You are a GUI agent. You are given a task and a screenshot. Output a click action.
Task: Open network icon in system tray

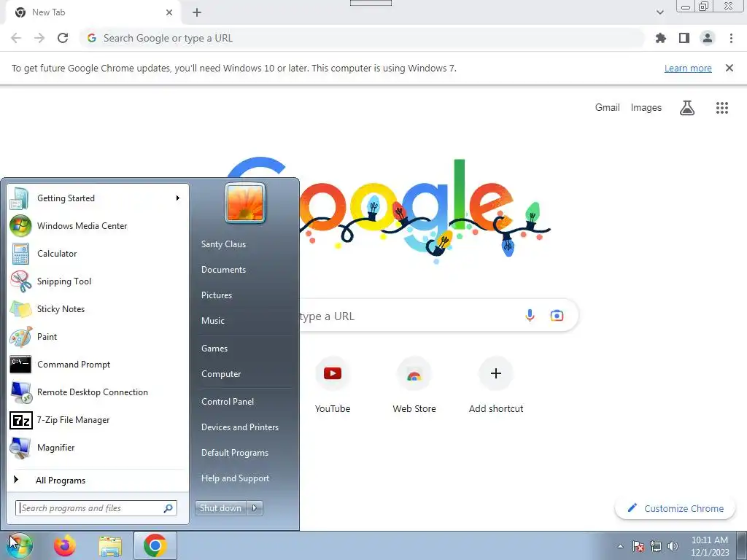[656, 546]
